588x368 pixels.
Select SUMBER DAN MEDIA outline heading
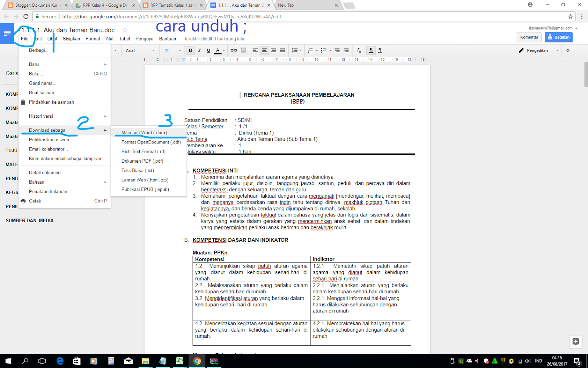(x=30, y=220)
